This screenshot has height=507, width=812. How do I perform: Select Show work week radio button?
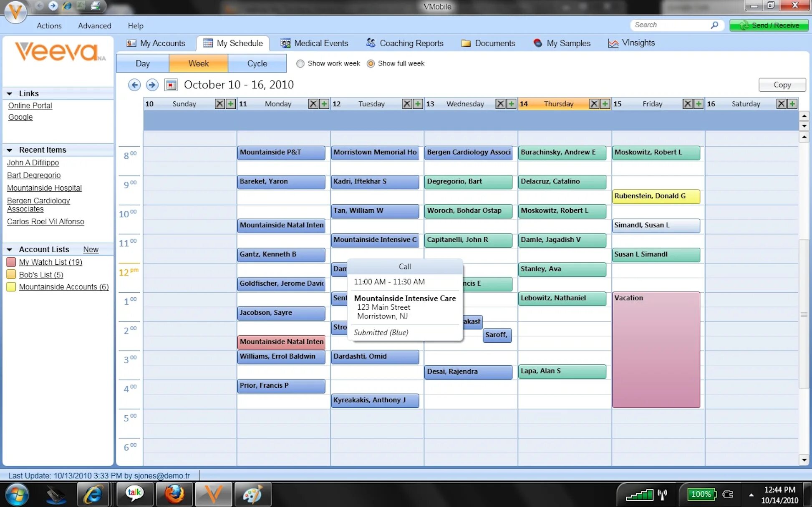click(300, 63)
